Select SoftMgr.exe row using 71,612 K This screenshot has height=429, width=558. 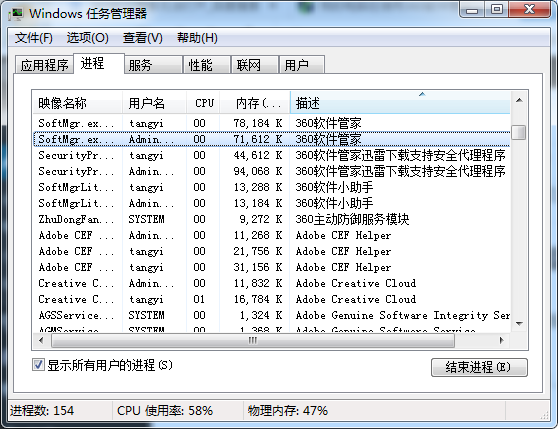(x=272, y=139)
